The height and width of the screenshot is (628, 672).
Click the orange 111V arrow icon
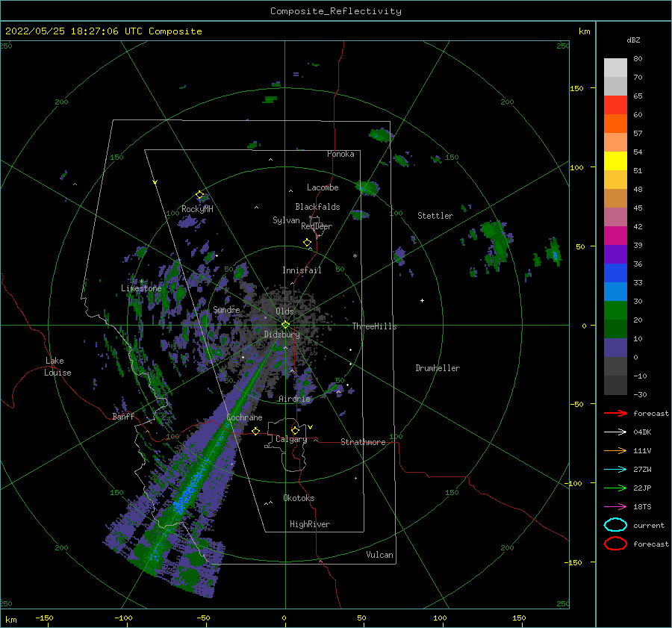click(615, 450)
